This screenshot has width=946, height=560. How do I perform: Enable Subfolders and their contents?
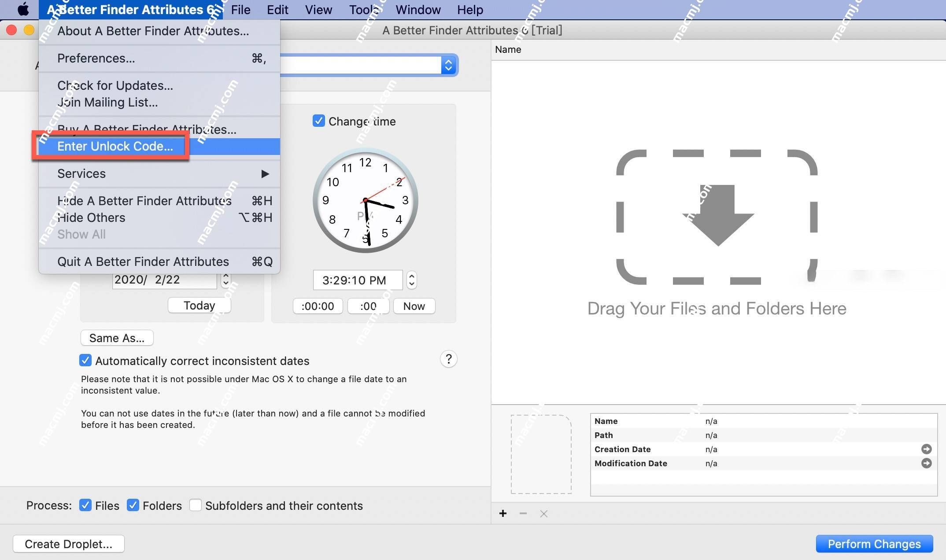[196, 505]
